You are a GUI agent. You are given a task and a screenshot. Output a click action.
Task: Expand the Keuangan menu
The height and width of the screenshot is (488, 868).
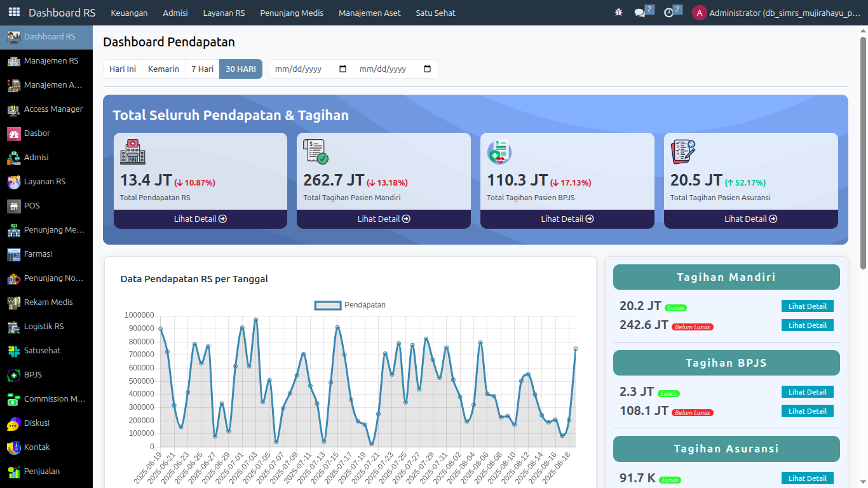pyautogui.click(x=129, y=13)
